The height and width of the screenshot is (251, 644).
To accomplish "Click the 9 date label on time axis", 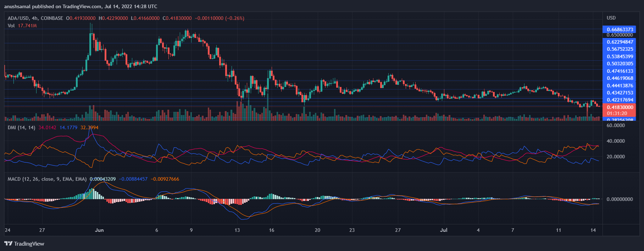I will click(x=191, y=230).
